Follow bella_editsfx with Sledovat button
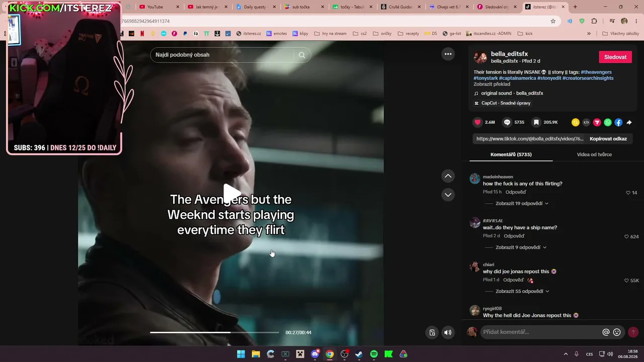644x362 pixels. coord(615,57)
